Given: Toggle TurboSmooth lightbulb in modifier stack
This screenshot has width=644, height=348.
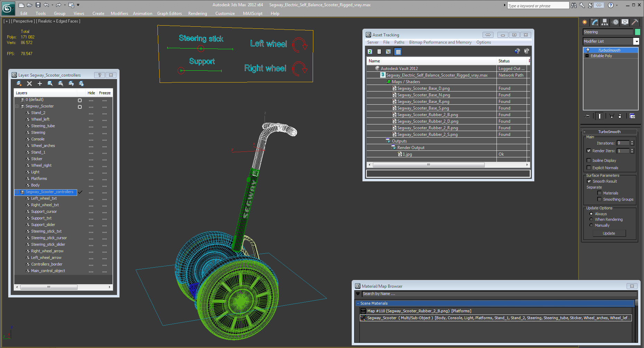Looking at the screenshot, I should click(x=588, y=50).
